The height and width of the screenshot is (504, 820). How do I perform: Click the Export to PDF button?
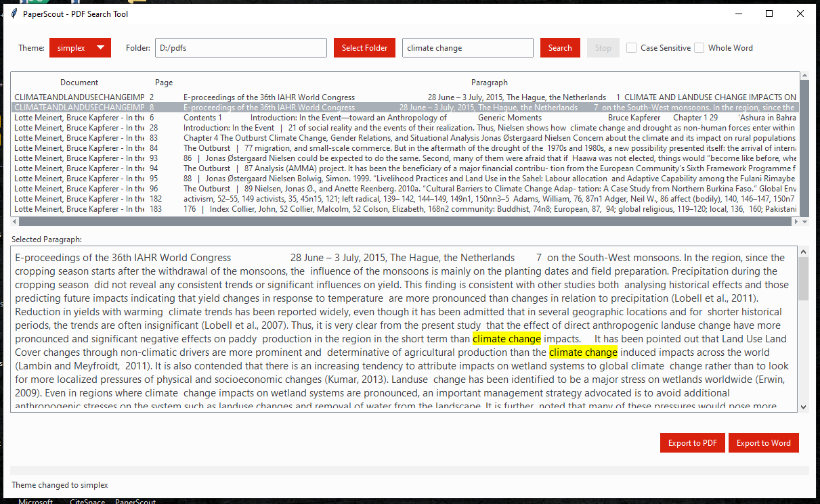(x=693, y=443)
